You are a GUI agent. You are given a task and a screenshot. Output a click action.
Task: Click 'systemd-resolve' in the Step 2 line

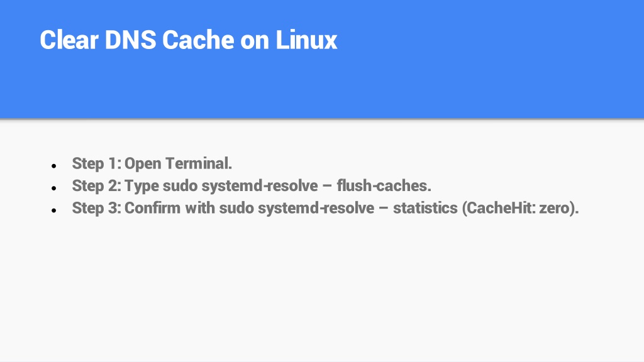[260, 186]
